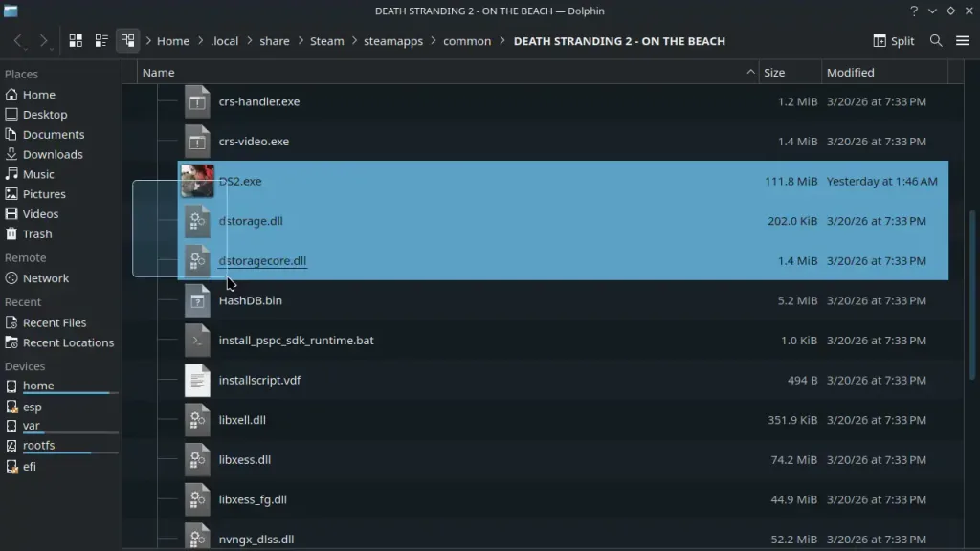
Task: Select the DS2.exe file thumbnail
Action: pyautogui.click(x=197, y=181)
